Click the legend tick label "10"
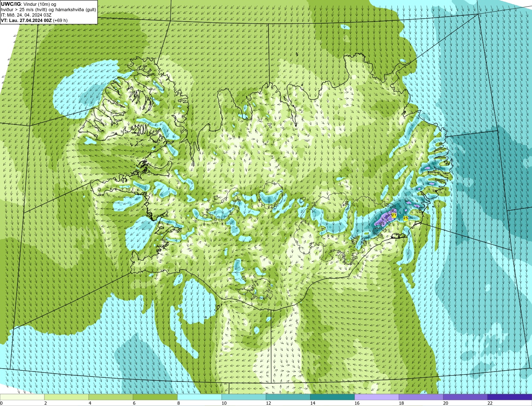 224,403
